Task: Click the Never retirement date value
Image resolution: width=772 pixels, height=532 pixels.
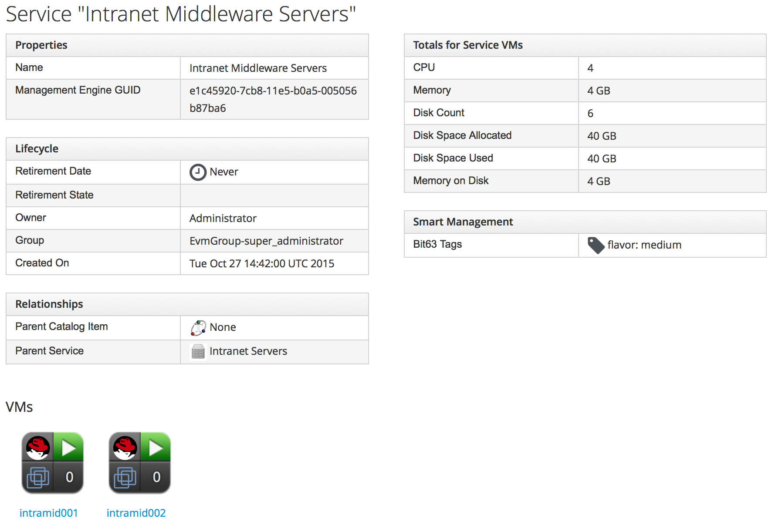Action: [224, 172]
